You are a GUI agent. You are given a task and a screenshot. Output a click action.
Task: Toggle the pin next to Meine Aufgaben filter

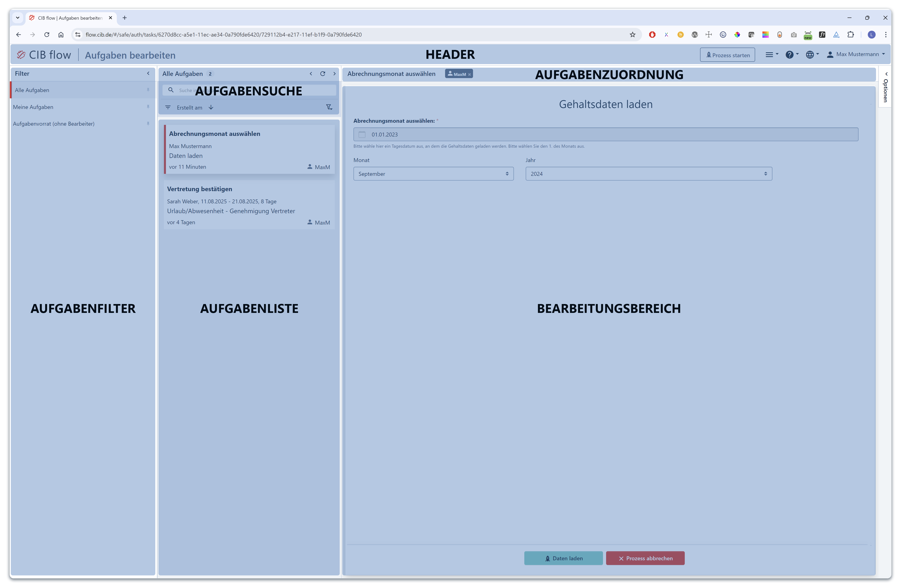pos(148,107)
